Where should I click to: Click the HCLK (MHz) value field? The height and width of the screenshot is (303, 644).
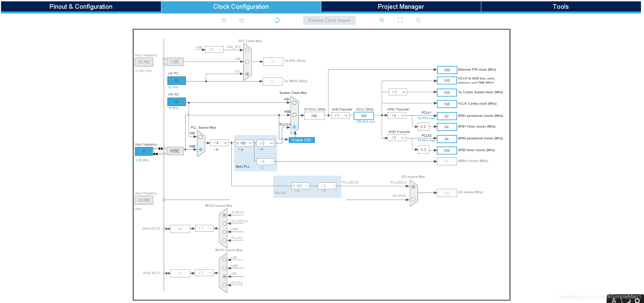click(x=364, y=116)
